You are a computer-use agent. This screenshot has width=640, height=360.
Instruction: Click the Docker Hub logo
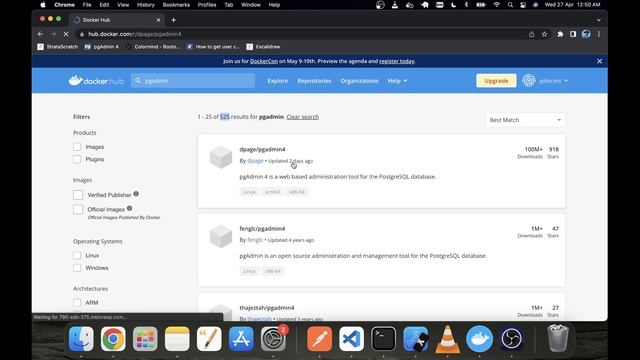[96, 81]
